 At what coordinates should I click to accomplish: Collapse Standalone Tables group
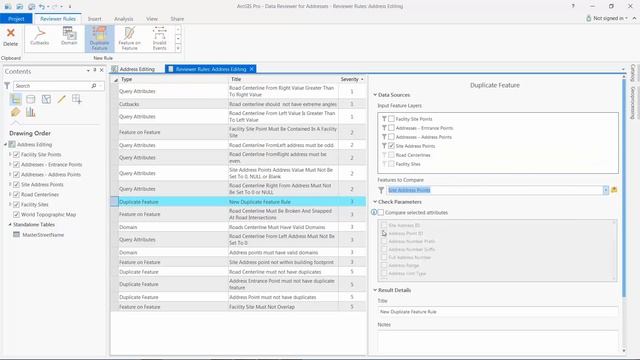click(10, 224)
